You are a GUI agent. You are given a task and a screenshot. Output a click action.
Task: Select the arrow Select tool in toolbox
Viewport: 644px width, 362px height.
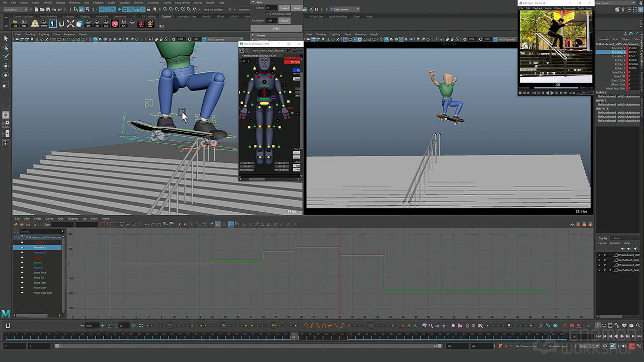(x=6, y=39)
